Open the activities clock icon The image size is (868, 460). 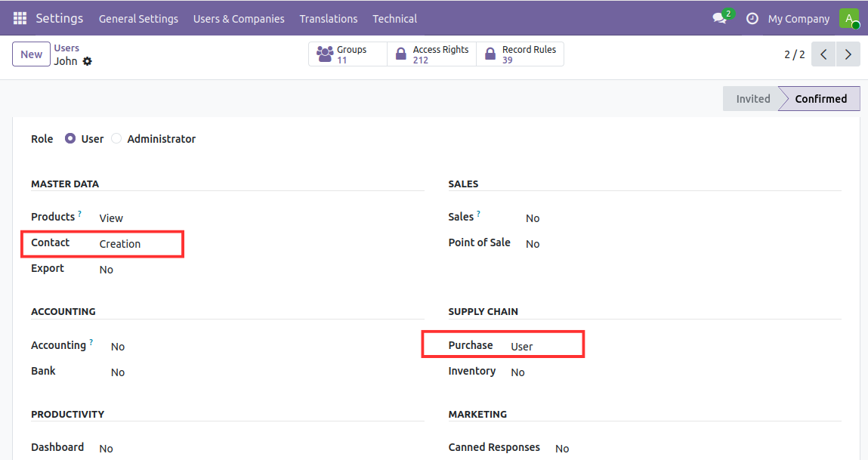coord(752,18)
